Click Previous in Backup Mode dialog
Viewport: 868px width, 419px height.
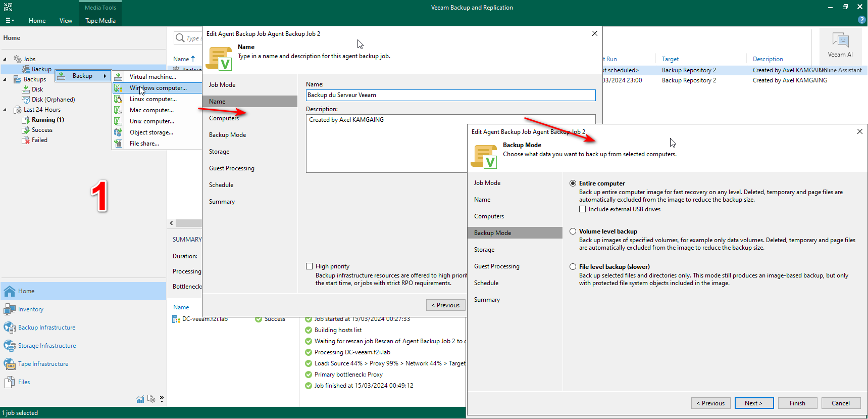coord(710,403)
